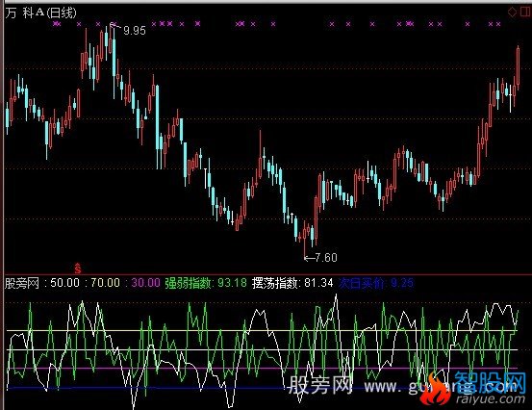Click the green 强弱指数: 93.18 readout
The height and width of the screenshot is (410, 532).
coord(206,283)
